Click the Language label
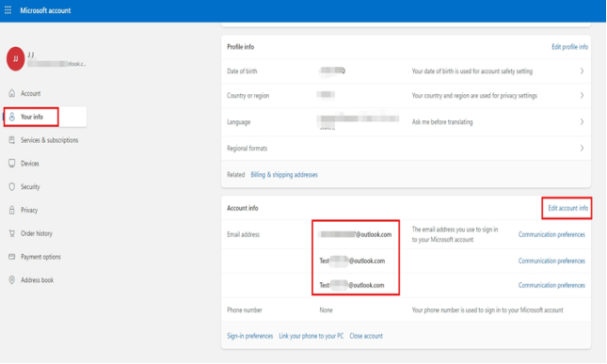 click(x=238, y=122)
